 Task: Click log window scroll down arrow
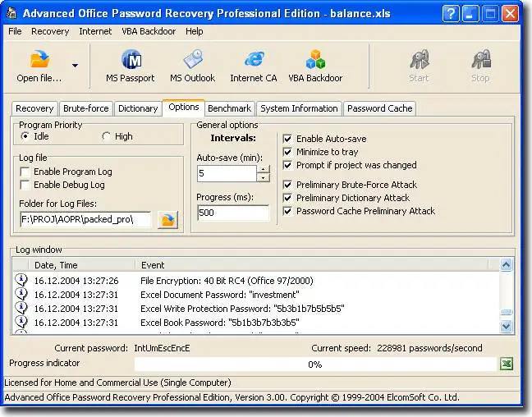click(x=506, y=326)
